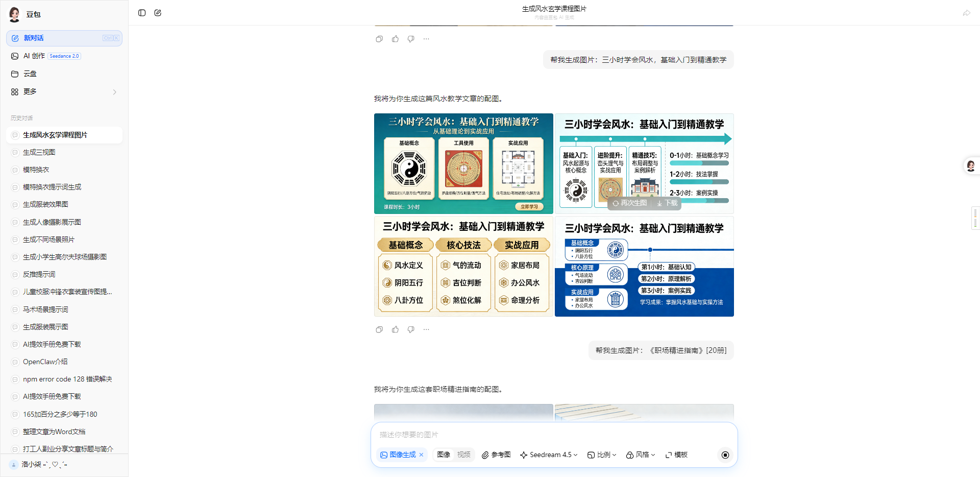
Task: Expand the 更多 sidebar menu
Action: click(x=64, y=91)
